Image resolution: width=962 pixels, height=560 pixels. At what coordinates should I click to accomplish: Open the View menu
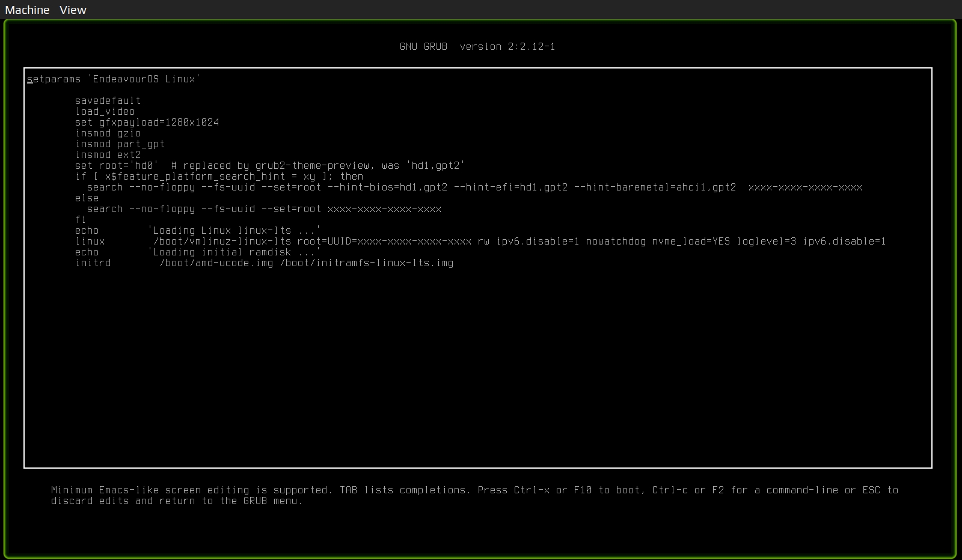pyautogui.click(x=73, y=10)
